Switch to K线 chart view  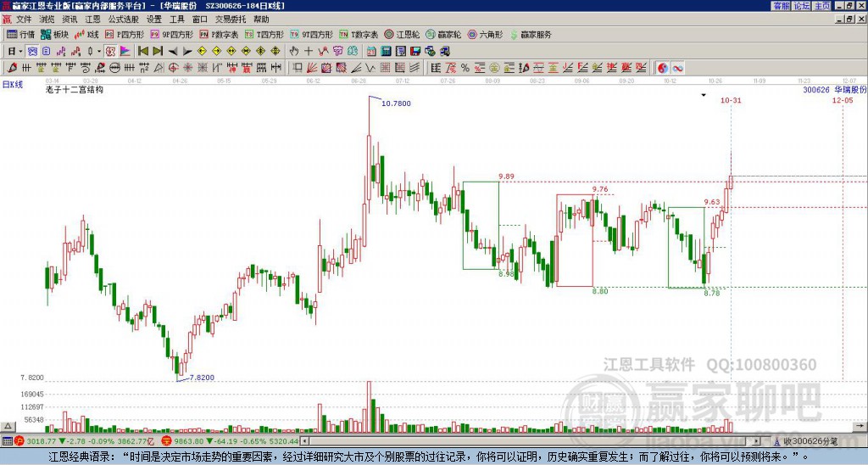point(87,34)
